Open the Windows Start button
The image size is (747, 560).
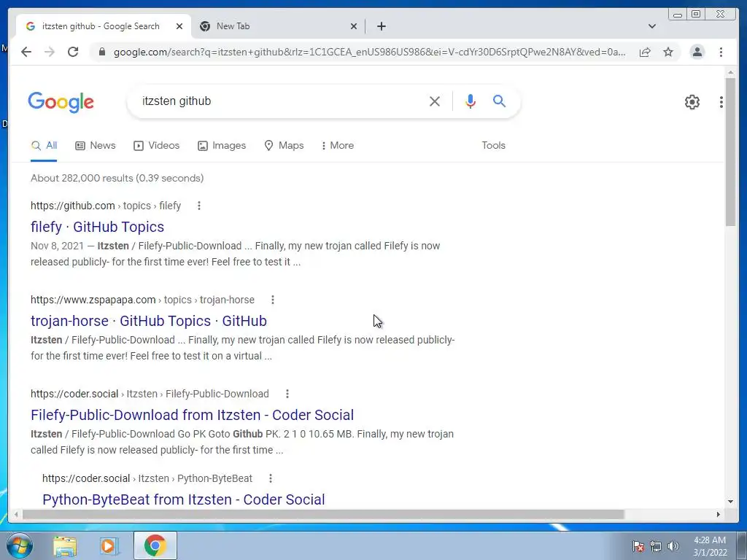[x=19, y=545]
